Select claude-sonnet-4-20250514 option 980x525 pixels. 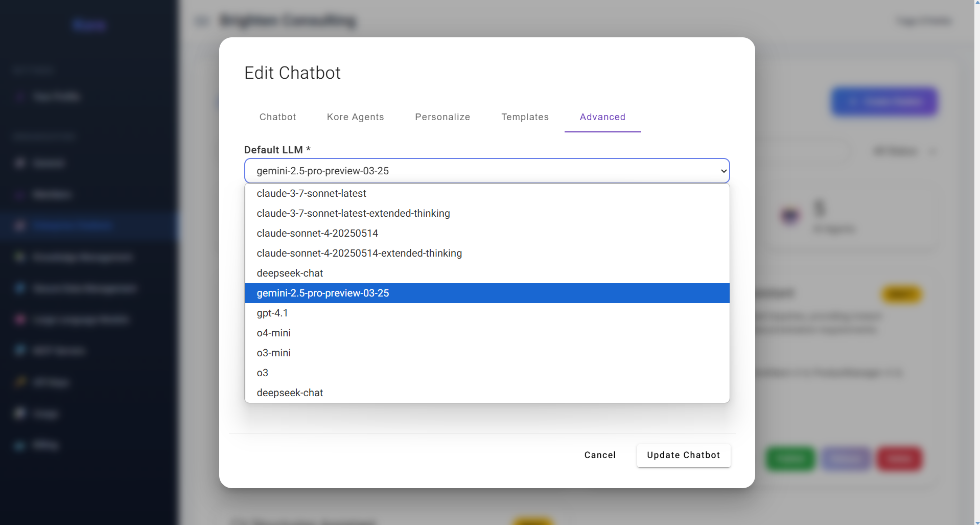click(x=487, y=233)
